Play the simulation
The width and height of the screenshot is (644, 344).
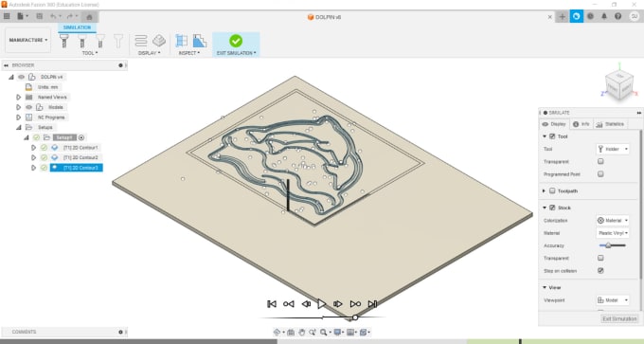(x=322, y=303)
